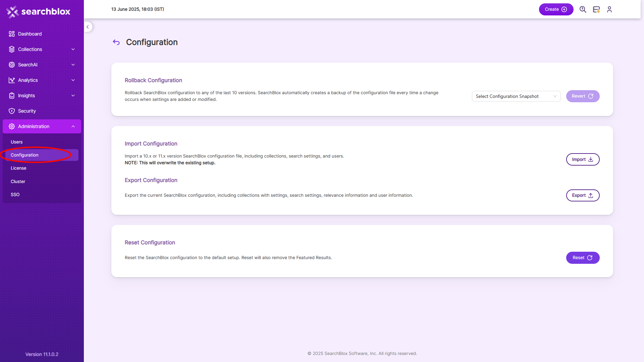The height and width of the screenshot is (362, 644).
Task: Open the License submenu item
Action: (x=42, y=168)
